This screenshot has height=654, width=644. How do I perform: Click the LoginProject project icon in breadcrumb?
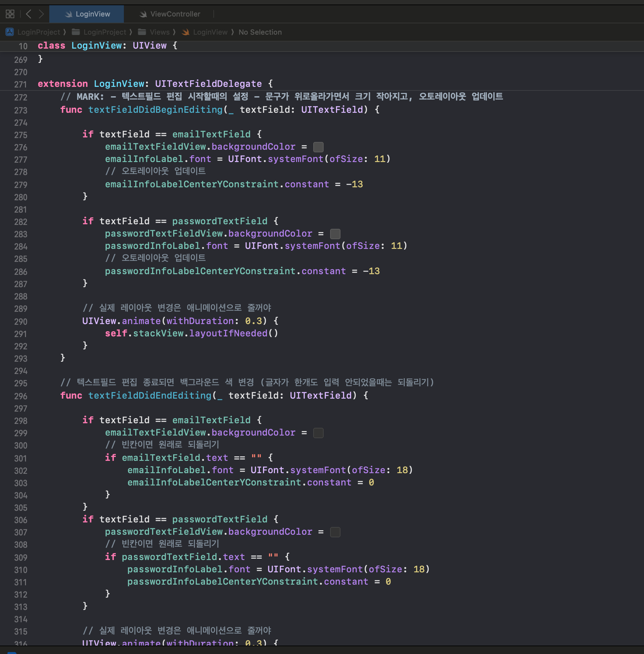(10, 32)
